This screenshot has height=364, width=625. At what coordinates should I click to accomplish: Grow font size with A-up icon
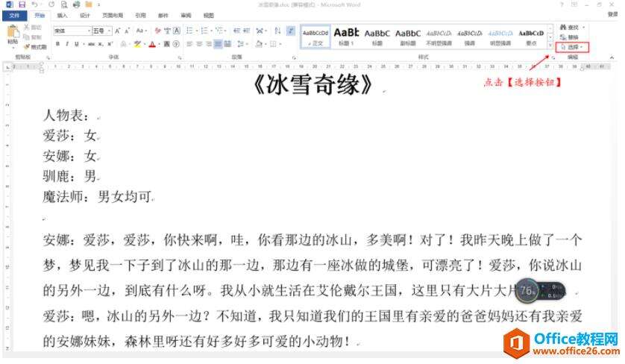pos(118,31)
